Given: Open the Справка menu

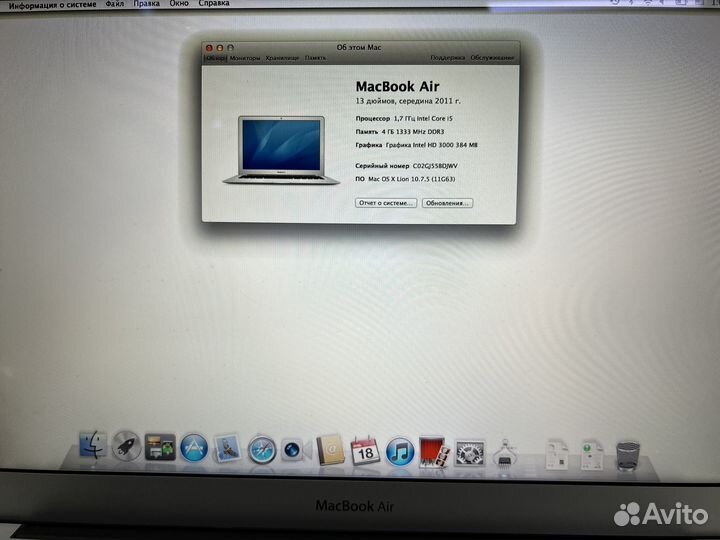Looking at the screenshot, I should point(214,4).
